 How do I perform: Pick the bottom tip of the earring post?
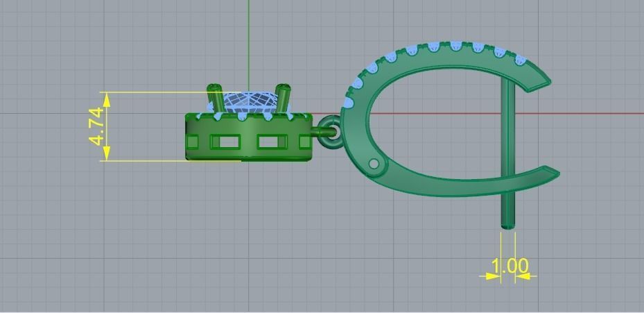pos(508,226)
